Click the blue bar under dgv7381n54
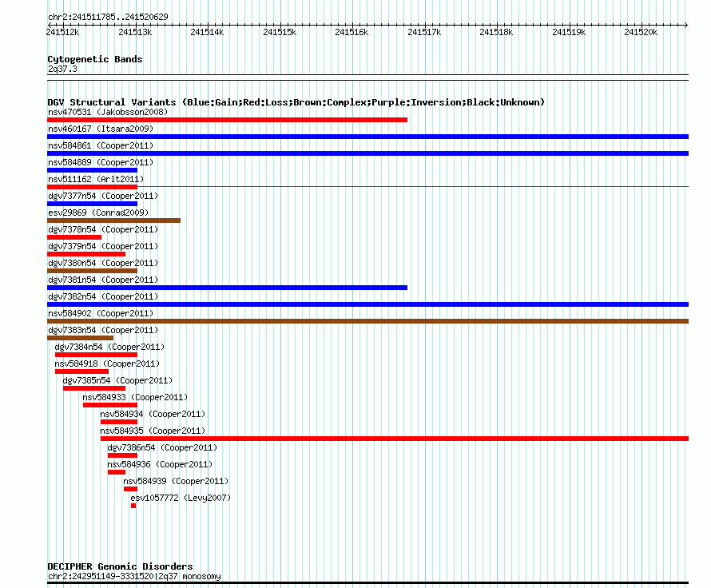This screenshot has height=588, width=711. point(227,288)
